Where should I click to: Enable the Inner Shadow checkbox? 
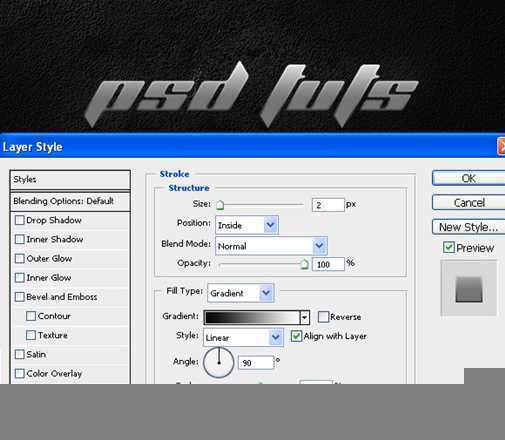20,239
